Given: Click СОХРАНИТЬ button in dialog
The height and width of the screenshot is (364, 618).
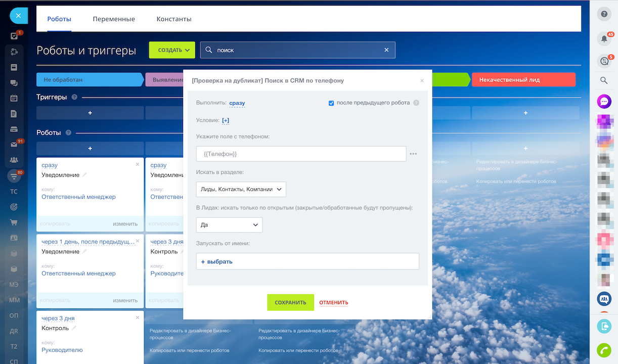Looking at the screenshot, I should point(290,302).
